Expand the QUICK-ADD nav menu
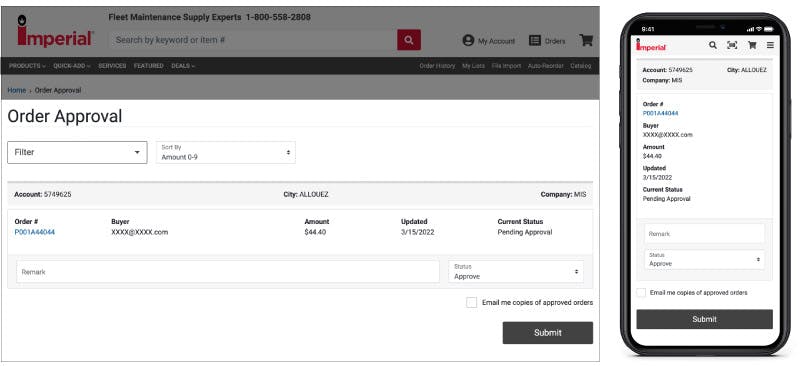 coord(71,66)
